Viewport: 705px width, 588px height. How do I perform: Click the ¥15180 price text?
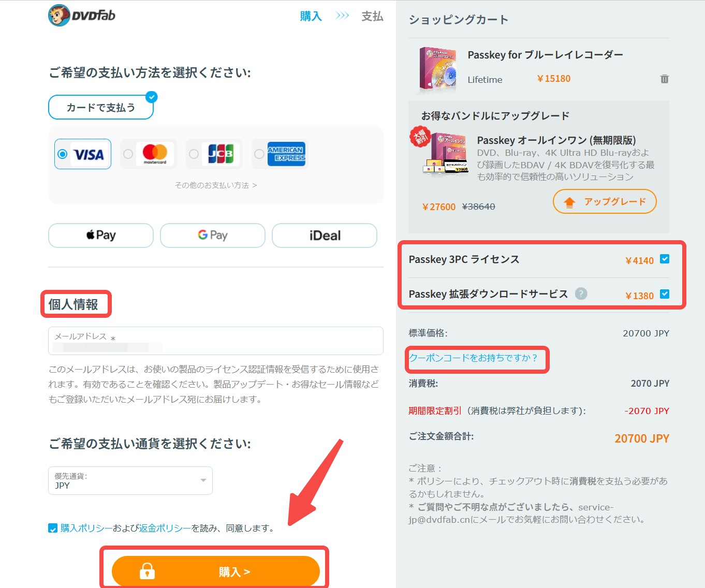click(x=554, y=79)
